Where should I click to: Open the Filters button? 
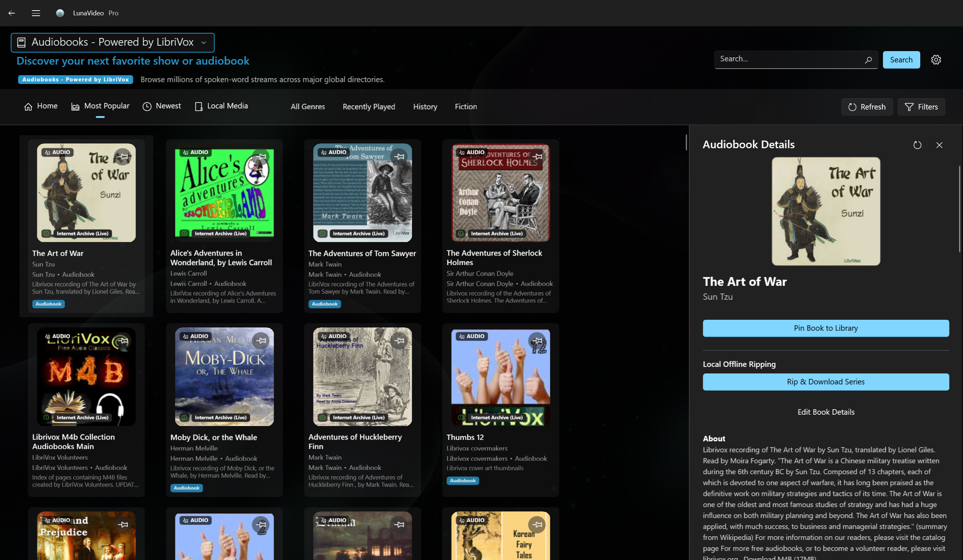(x=921, y=107)
